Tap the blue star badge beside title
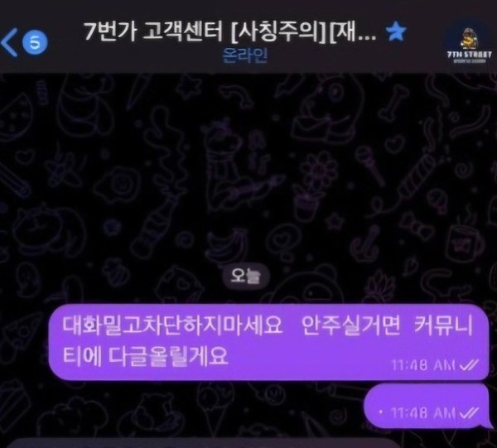Screen dimensions: 497x448 [x=396, y=31]
